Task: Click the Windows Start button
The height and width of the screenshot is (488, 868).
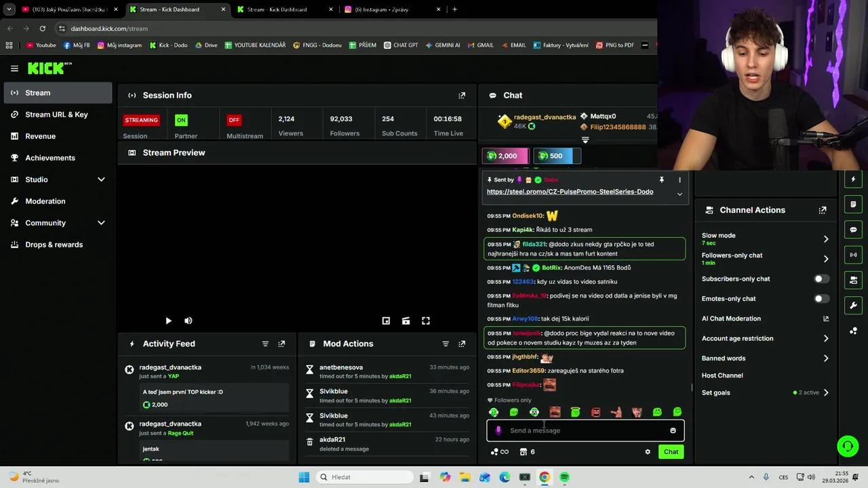Action: tap(304, 477)
